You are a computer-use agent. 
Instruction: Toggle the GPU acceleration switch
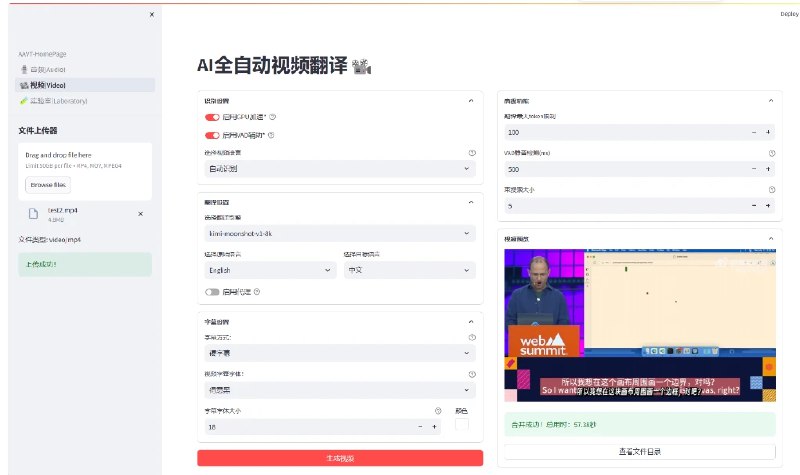[212, 117]
